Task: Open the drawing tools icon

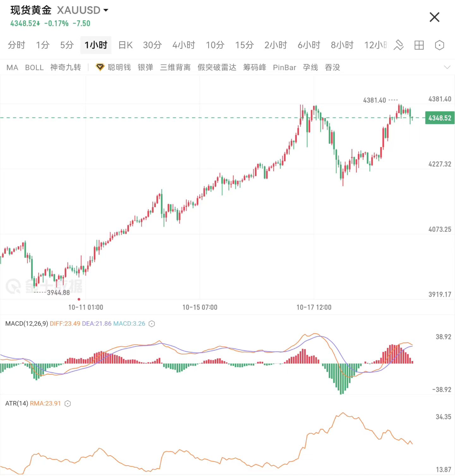Action: tap(399, 45)
